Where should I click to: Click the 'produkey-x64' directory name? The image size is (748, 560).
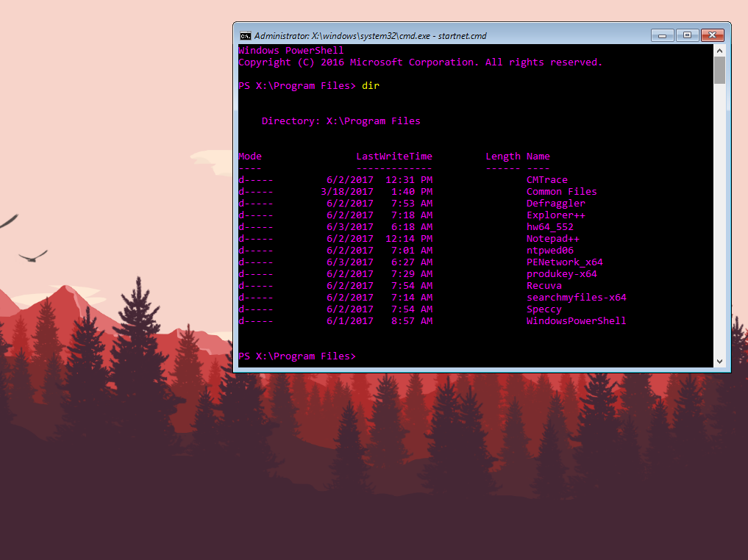click(561, 274)
